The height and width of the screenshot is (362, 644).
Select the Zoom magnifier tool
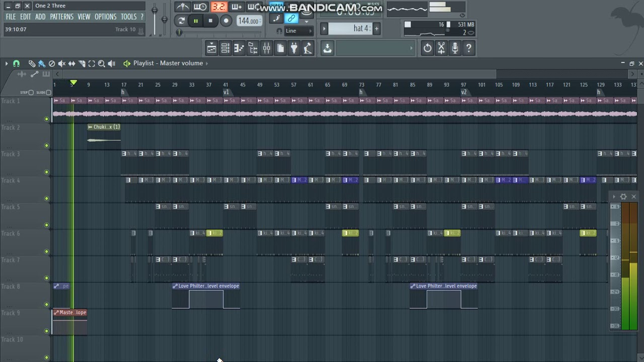point(102,63)
